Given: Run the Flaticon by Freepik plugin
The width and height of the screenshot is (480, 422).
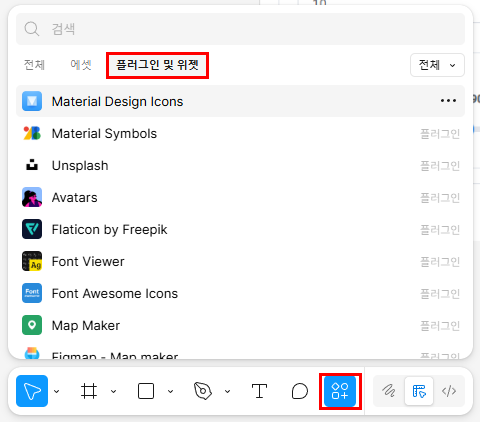Looking at the screenshot, I should click(240, 229).
